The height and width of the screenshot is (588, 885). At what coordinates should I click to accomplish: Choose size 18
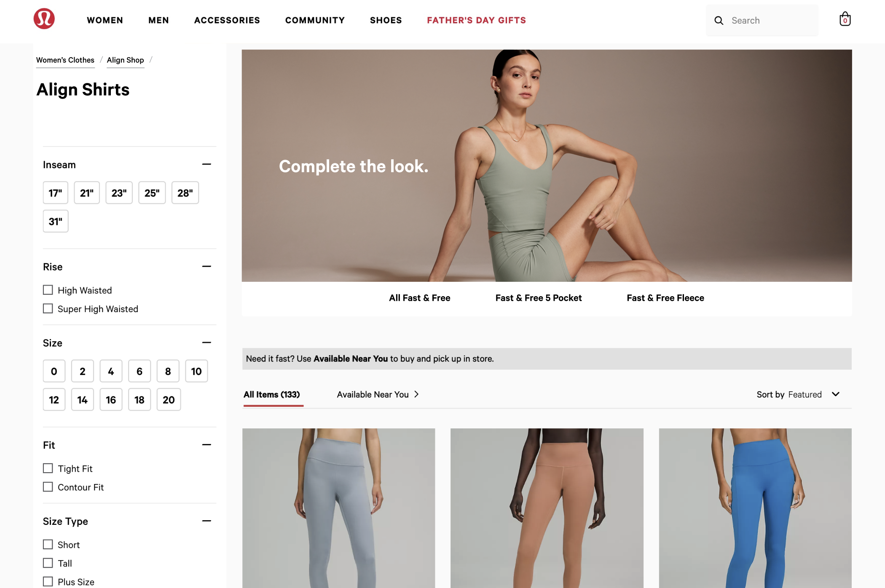click(x=139, y=400)
